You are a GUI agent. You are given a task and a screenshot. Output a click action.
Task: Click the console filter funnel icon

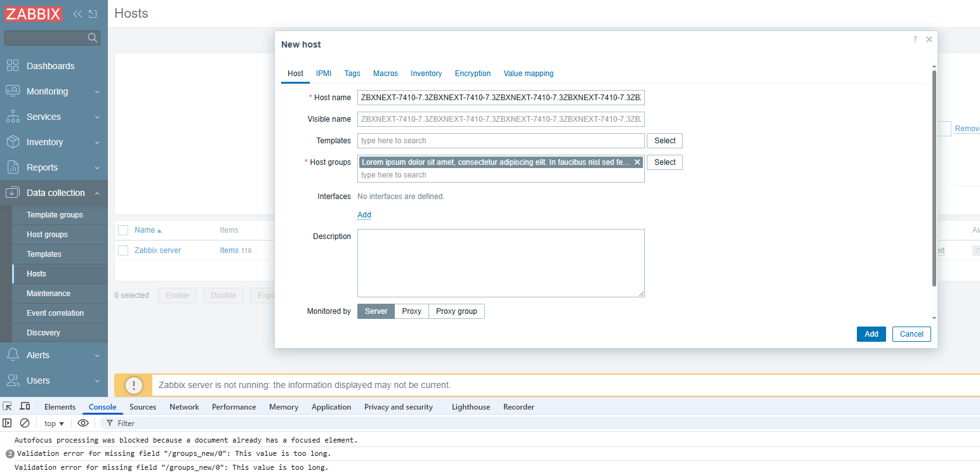tap(110, 423)
